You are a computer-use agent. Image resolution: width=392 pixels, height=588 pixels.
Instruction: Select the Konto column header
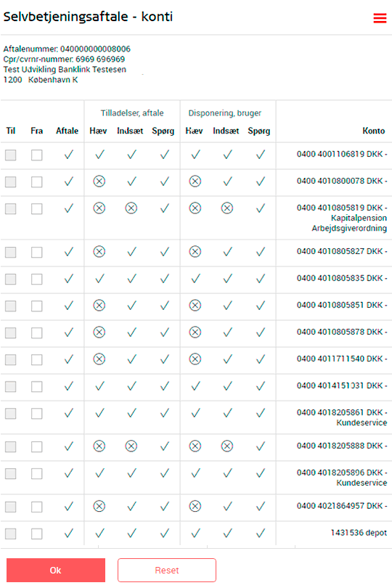(x=374, y=131)
